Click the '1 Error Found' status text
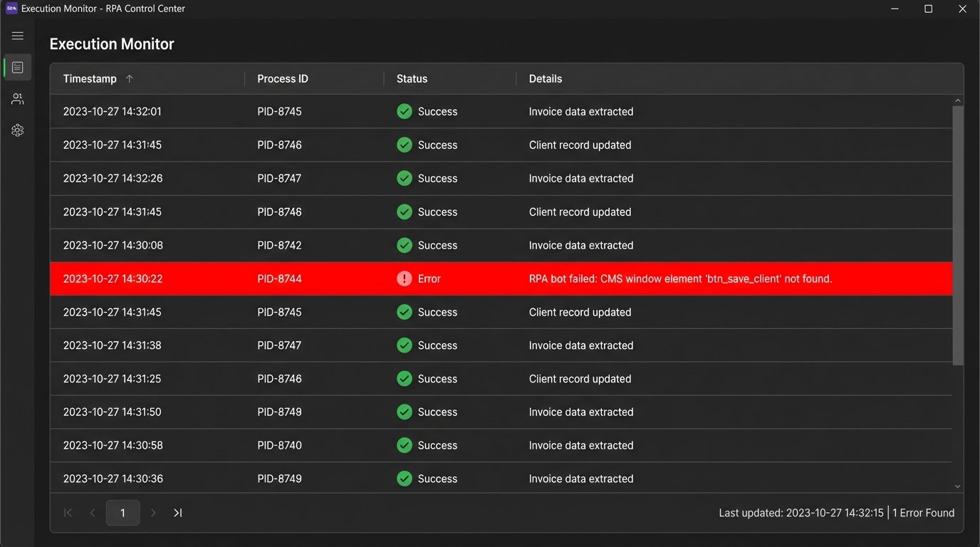This screenshot has height=547, width=980. [x=924, y=512]
